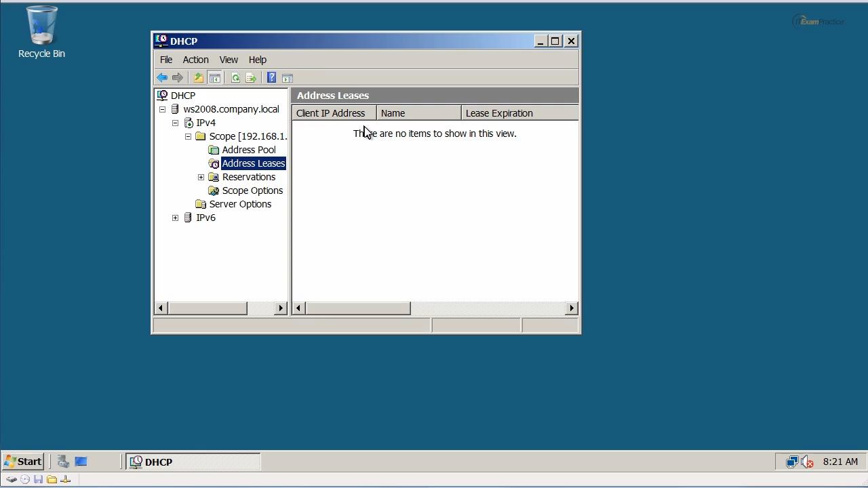Click right arrow of leases pane scrollbar
The image size is (868, 488).
point(572,308)
